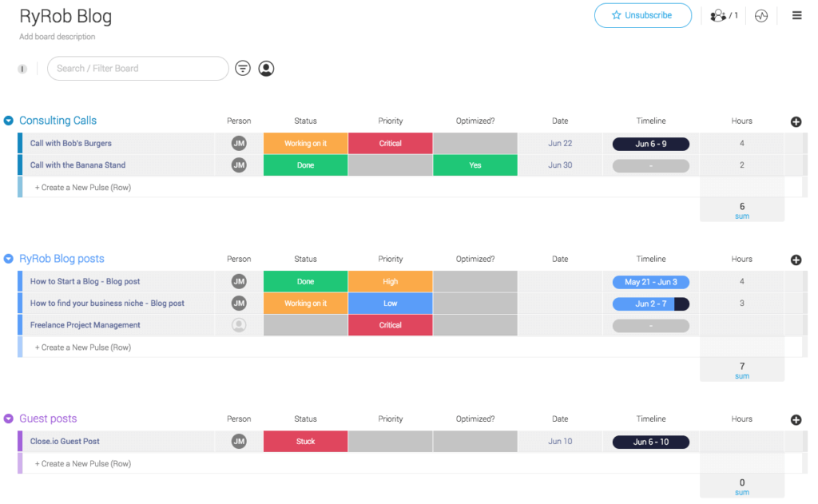This screenshot has width=818, height=504.
Task: Collapse the RyRob Blog posts group
Action: click(x=7, y=258)
